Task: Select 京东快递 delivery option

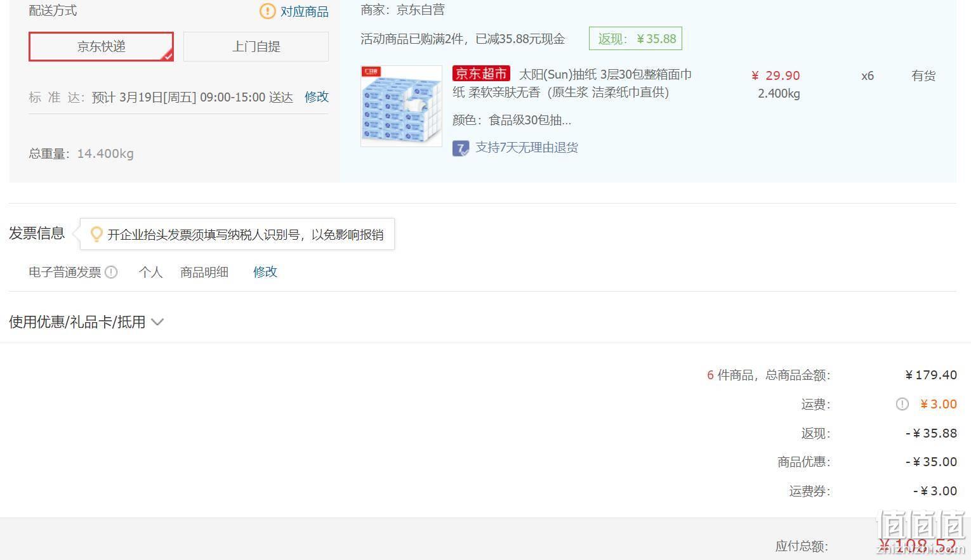Action: click(x=101, y=46)
